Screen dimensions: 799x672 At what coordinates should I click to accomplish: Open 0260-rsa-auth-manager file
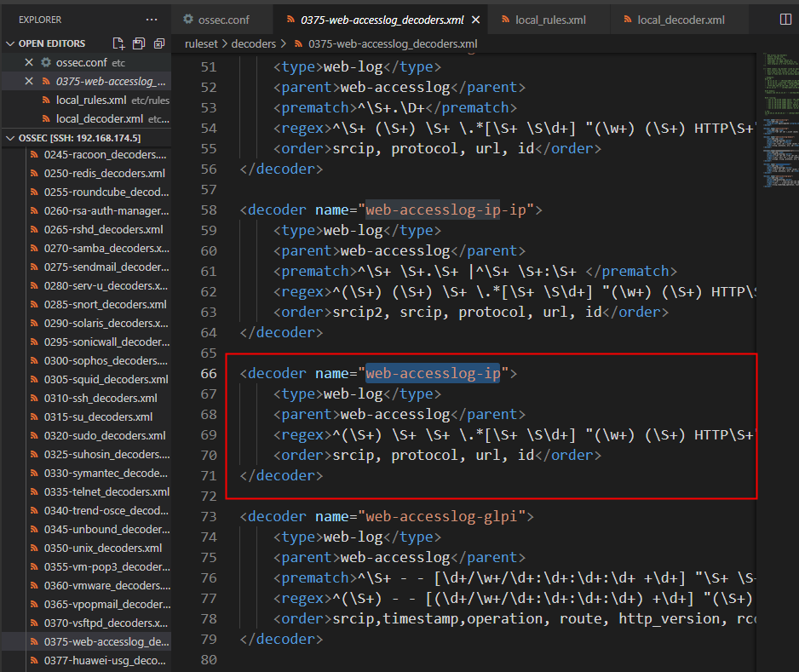tap(87, 210)
